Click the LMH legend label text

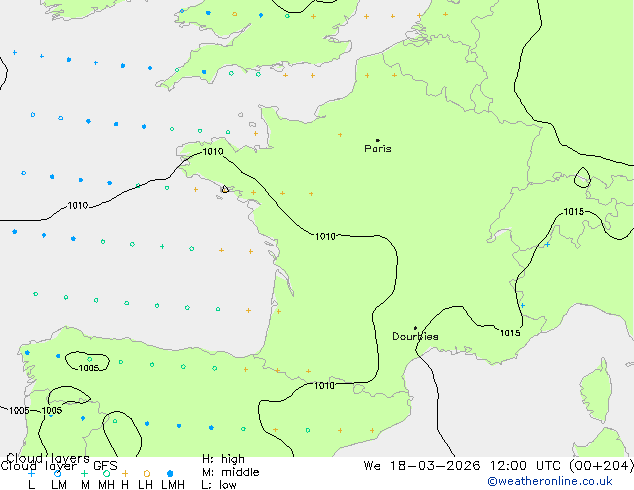point(173,485)
